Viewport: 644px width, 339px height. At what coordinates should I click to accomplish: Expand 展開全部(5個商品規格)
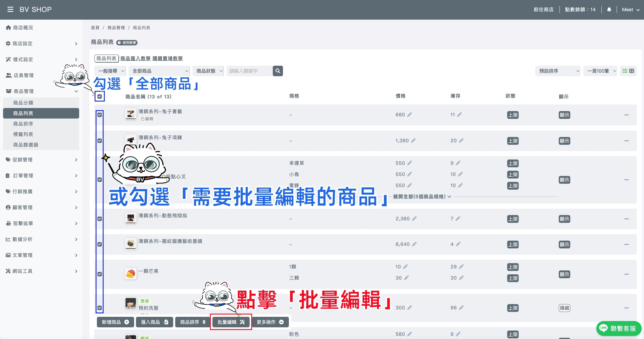(422, 197)
